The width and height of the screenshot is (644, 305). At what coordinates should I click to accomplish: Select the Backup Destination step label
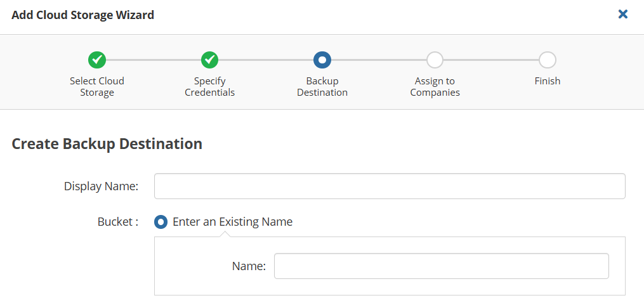(322, 87)
